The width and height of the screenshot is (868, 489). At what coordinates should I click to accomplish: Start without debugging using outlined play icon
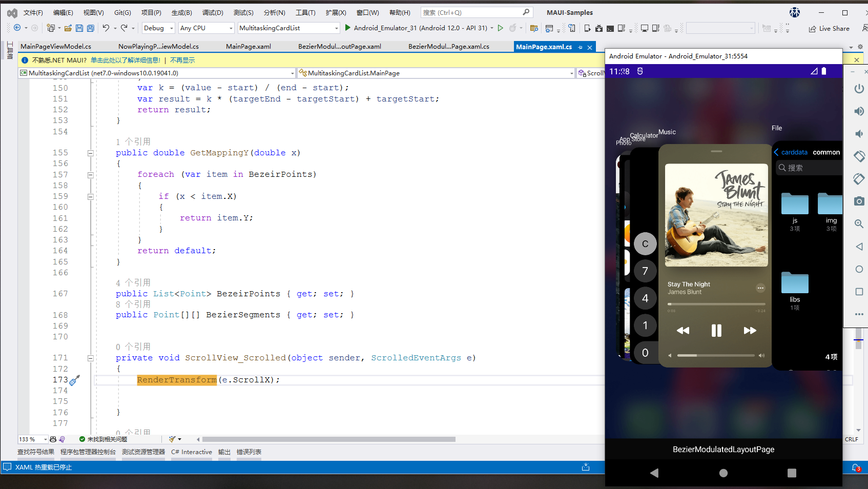pyautogui.click(x=501, y=28)
